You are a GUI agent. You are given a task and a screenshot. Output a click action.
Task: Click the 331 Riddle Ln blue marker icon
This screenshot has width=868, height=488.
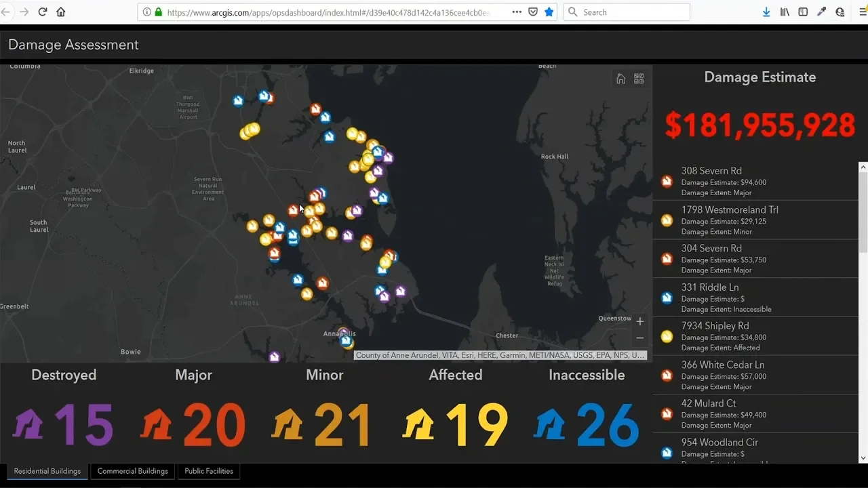667,298
